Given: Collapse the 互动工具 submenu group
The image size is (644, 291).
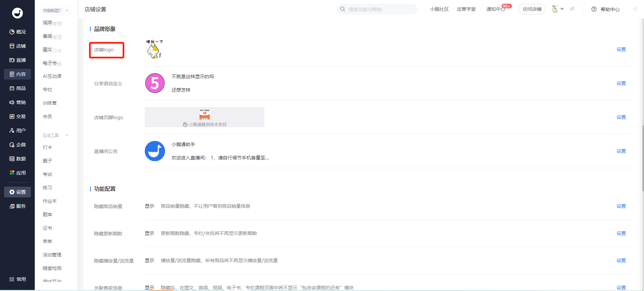Looking at the screenshot, I should (x=67, y=135).
